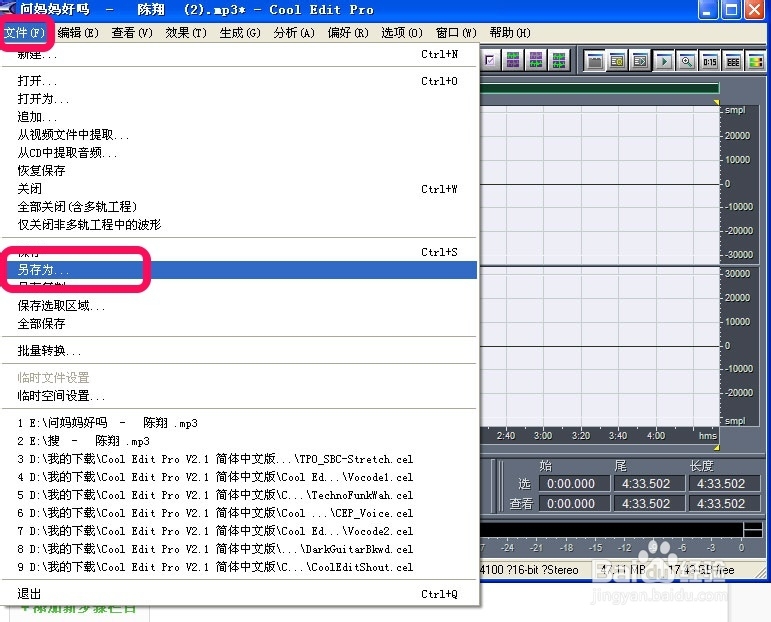Viewport: 771px width, 622px height.
Task: Open recent file 3 TPO_SBC-Stretch.cel
Action: tap(239, 459)
